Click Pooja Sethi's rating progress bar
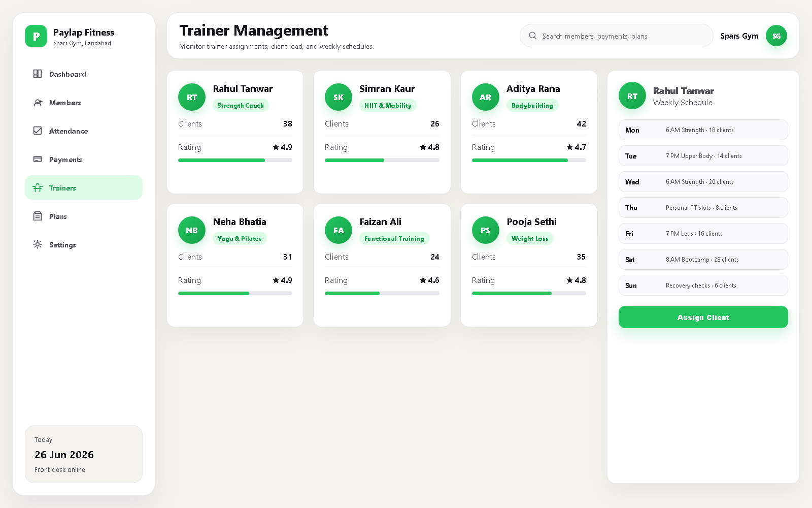Screen dimensions: 812x508 click(529, 293)
